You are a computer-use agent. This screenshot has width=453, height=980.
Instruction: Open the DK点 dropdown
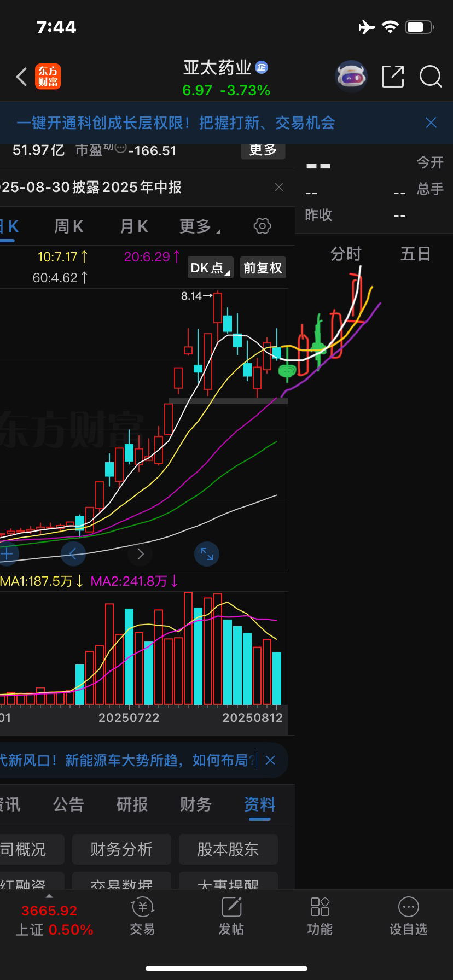pos(211,268)
